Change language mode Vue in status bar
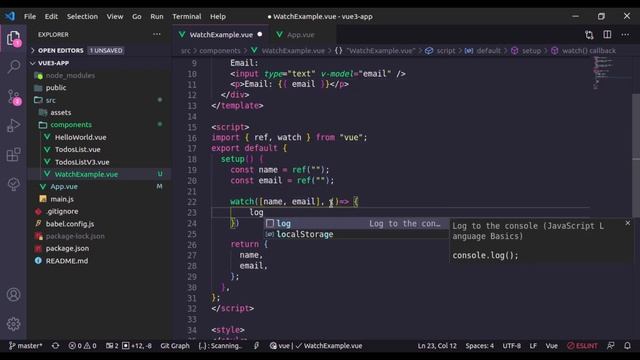The height and width of the screenshot is (360, 640). pos(551,346)
